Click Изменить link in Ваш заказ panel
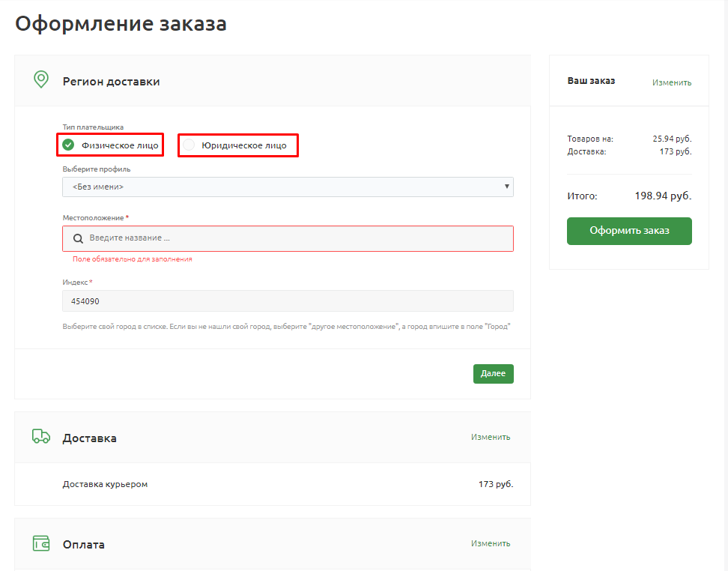This screenshot has height=571, width=728. [672, 82]
